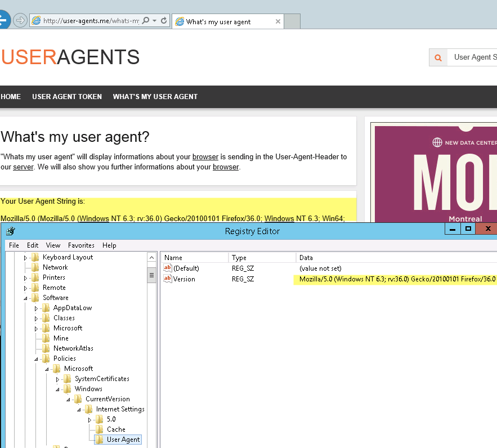Click the refresh icon in address bar
This screenshot has width=497, height=448.
164,21
